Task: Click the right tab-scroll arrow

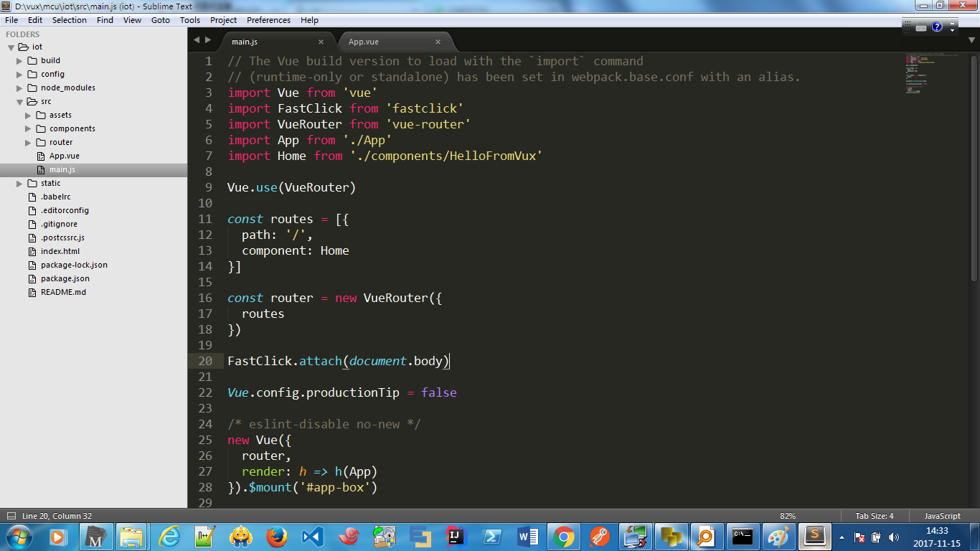Action: point(208,40)
